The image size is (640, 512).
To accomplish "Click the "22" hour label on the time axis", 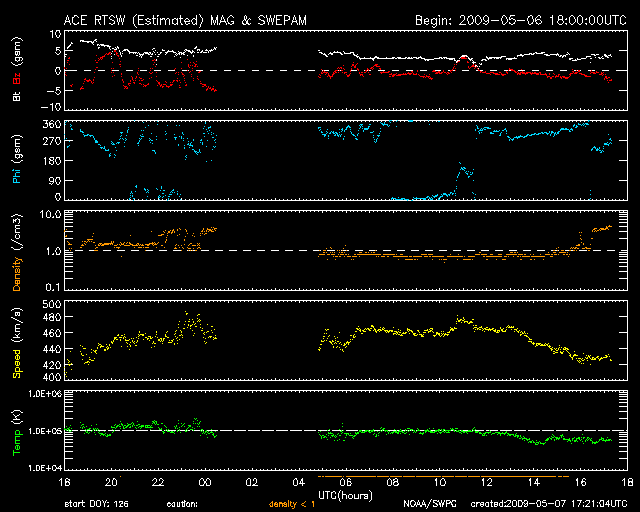I will [x=158, y=482].
